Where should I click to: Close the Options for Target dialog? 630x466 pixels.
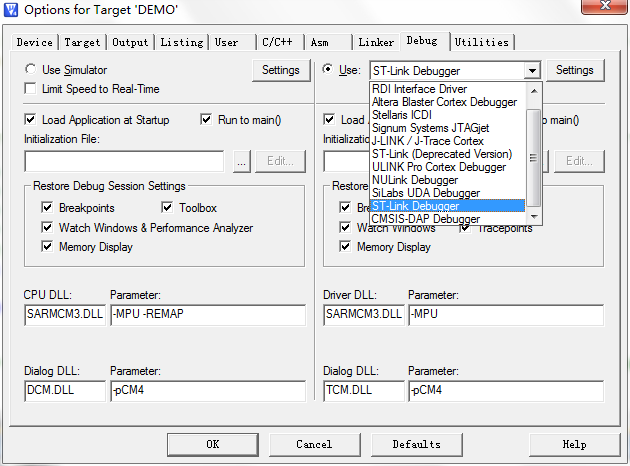(x=605, y=6)
